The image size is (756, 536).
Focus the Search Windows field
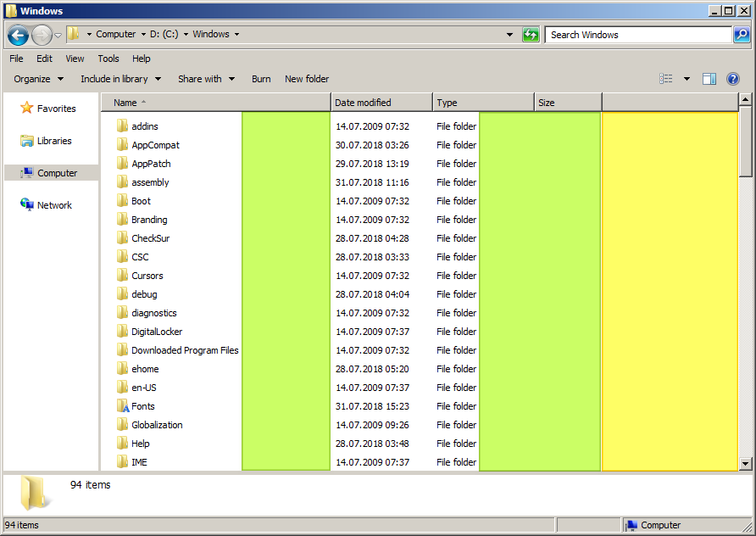coord(638,35)
